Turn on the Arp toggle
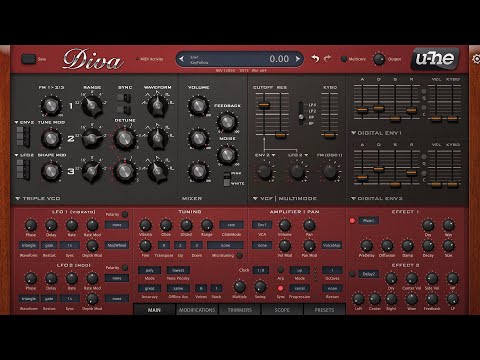The width and height of the screenshot is (480, 360). click(281, 270)
